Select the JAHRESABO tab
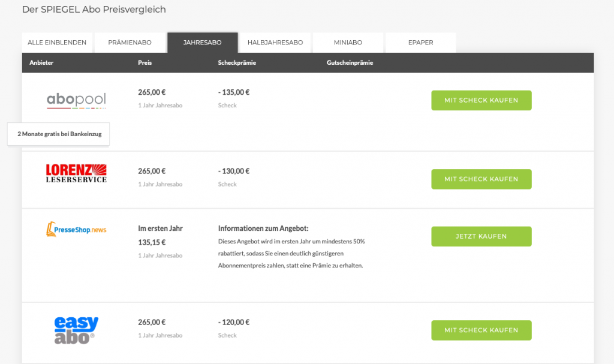 coord(203,43)
